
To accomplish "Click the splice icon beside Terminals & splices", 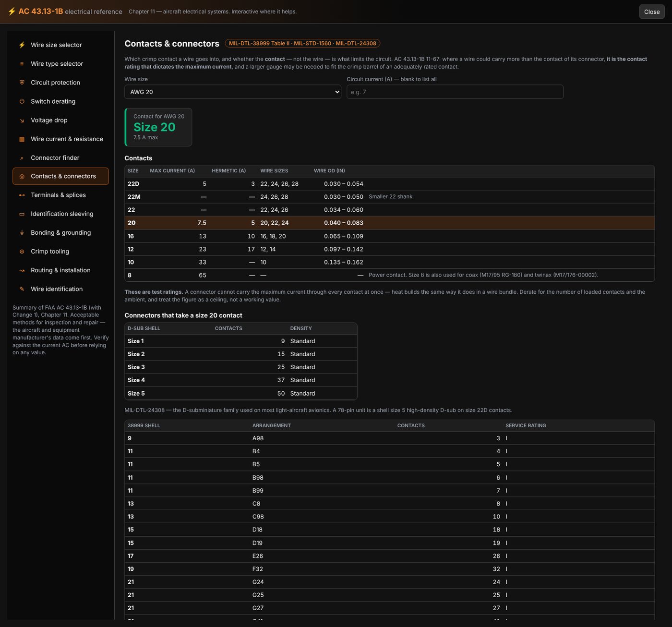I will pyautogui.click(x=22, y=195).
